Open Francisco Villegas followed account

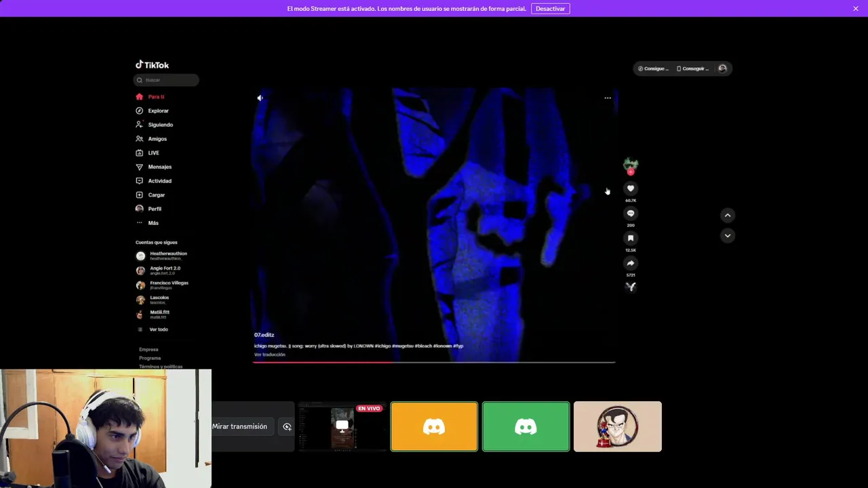coord(161,285)
